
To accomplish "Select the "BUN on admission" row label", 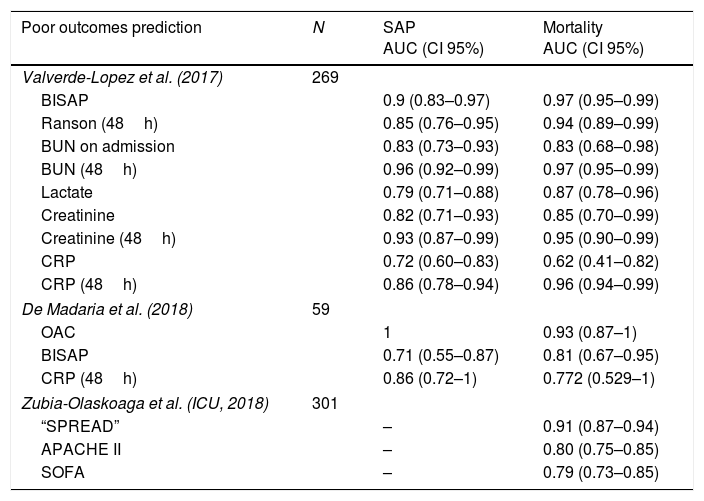I will pos(108,147).
